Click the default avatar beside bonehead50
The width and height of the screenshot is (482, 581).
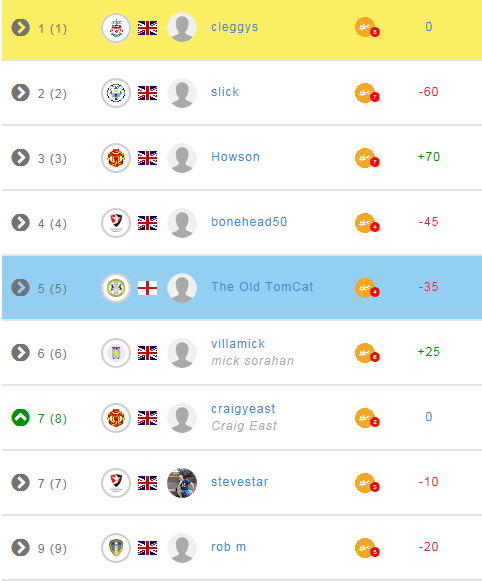(182, 223)
